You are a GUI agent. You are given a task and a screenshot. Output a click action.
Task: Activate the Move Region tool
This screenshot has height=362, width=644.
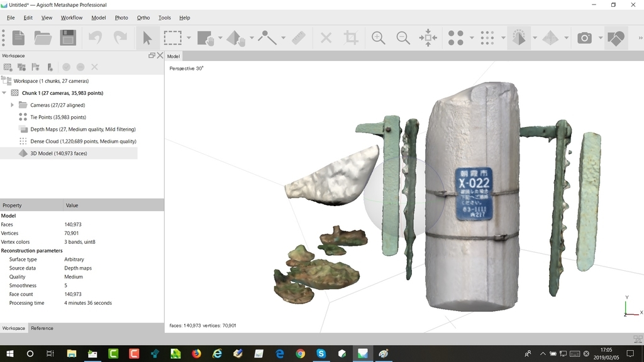[x=206, y=38]
